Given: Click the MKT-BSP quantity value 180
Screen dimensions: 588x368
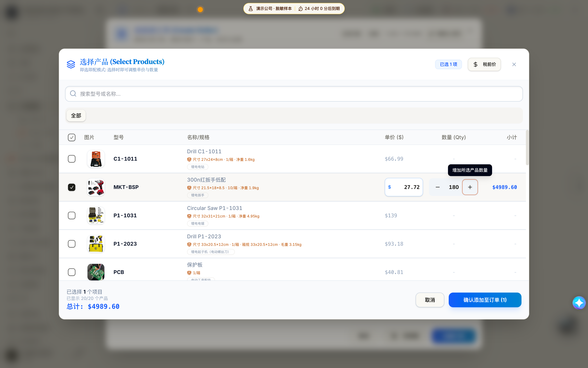Looking at the screenshot, I should [454, 187].
